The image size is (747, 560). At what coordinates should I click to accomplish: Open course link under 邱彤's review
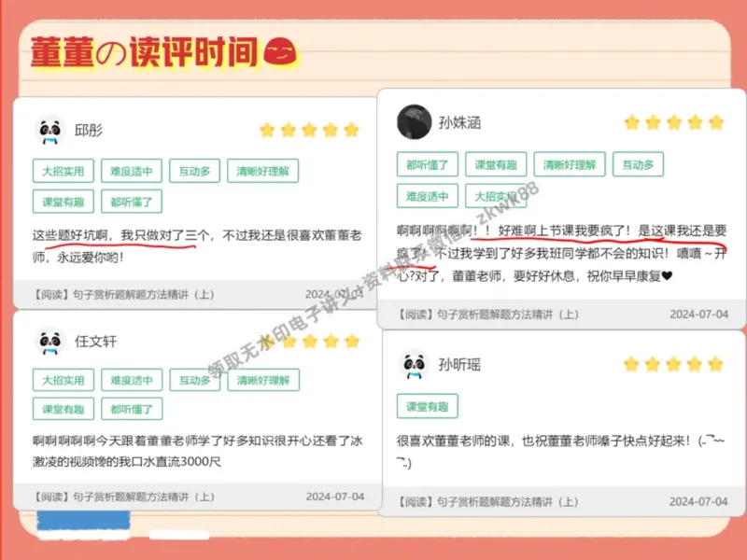coord(123,294)
